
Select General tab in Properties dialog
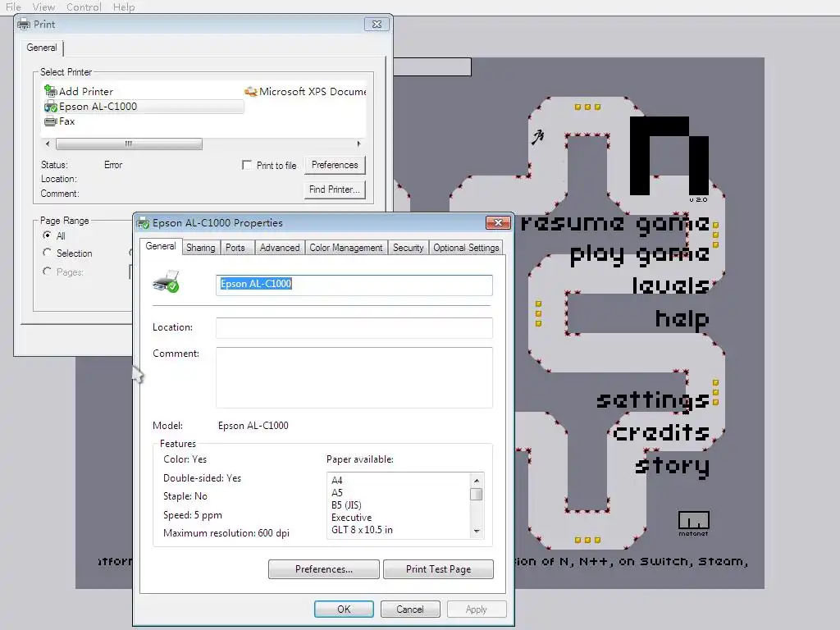point(161,246)
